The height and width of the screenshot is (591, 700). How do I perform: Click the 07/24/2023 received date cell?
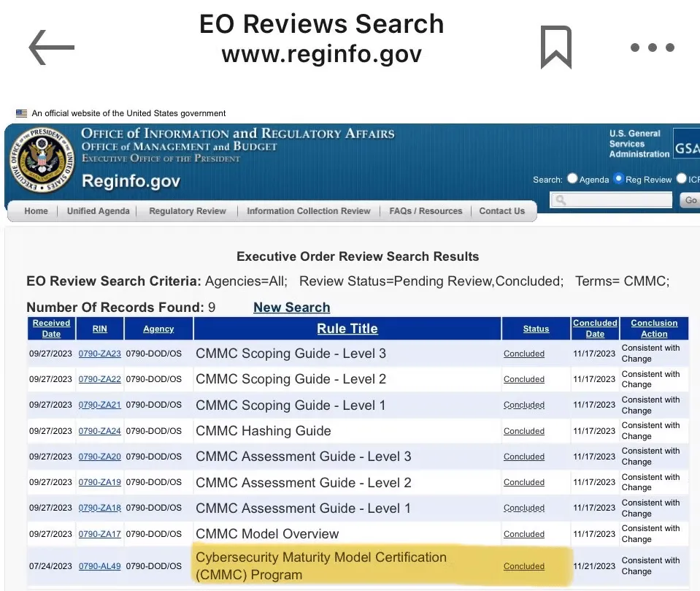tap(50, 566)
